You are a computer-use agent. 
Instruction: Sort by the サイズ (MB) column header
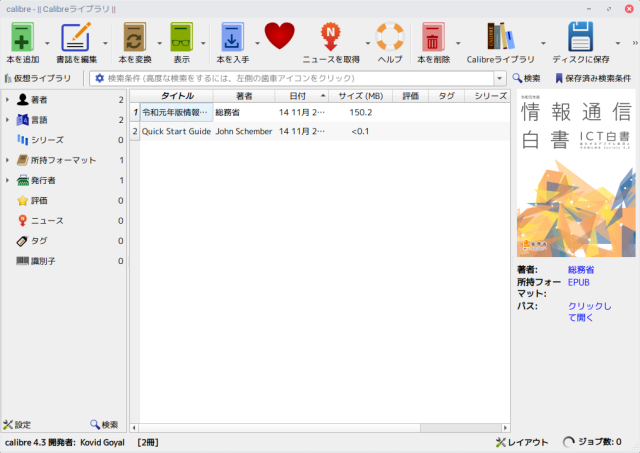pyautogui.click(x=360, y=96)
